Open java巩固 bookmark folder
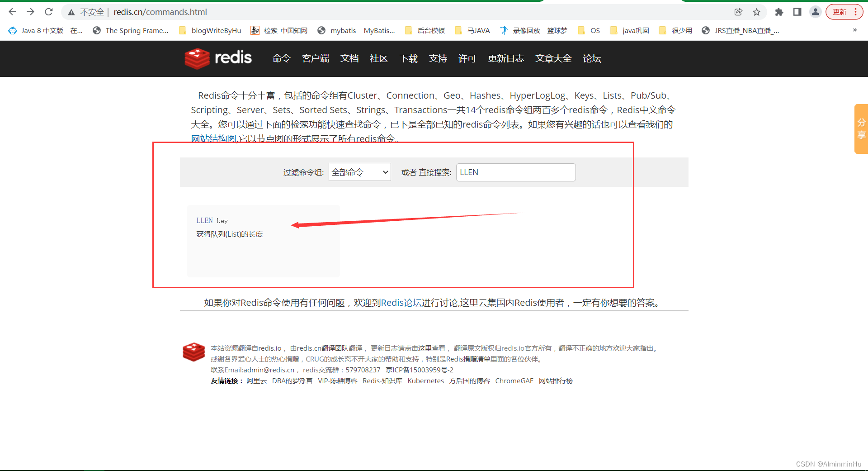The height and width of the screenshot is (471, 868). [x=630, y=30]
